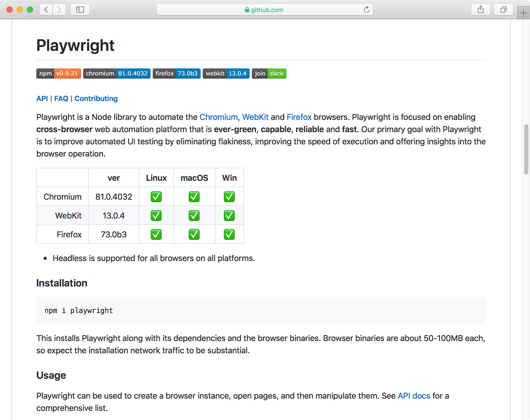Click the github.com address bar
The height and width of the screenshot is (420, 530).
click(x=265, y=10)
